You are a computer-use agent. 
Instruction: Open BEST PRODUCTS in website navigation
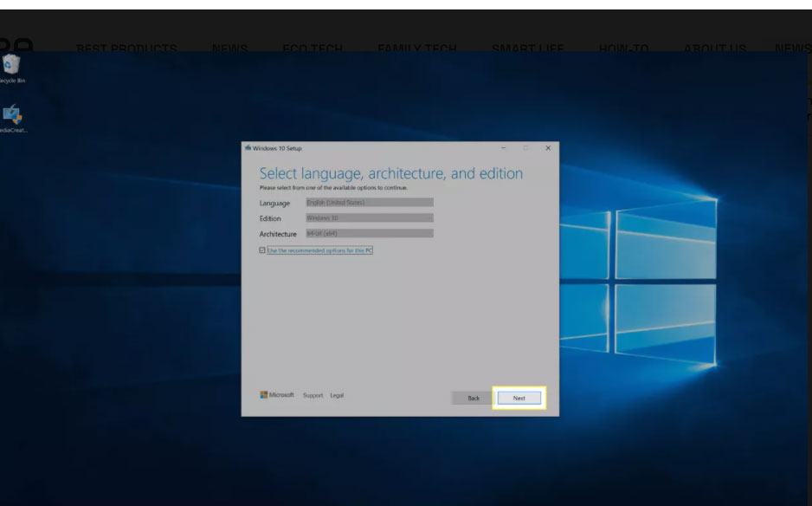(x=127, y=49)
